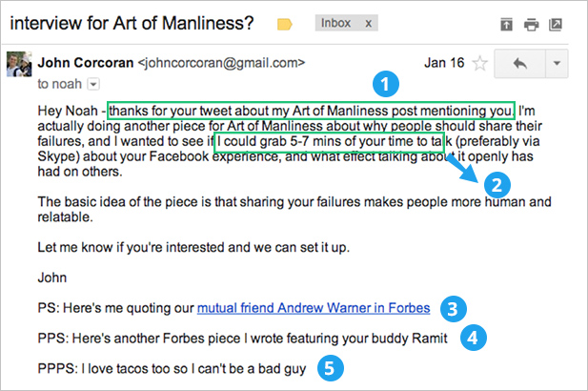Open the More options dropdown beside reply
Image resolution: width=588 pixels, height=391 pixels.
tap(556, 64)
